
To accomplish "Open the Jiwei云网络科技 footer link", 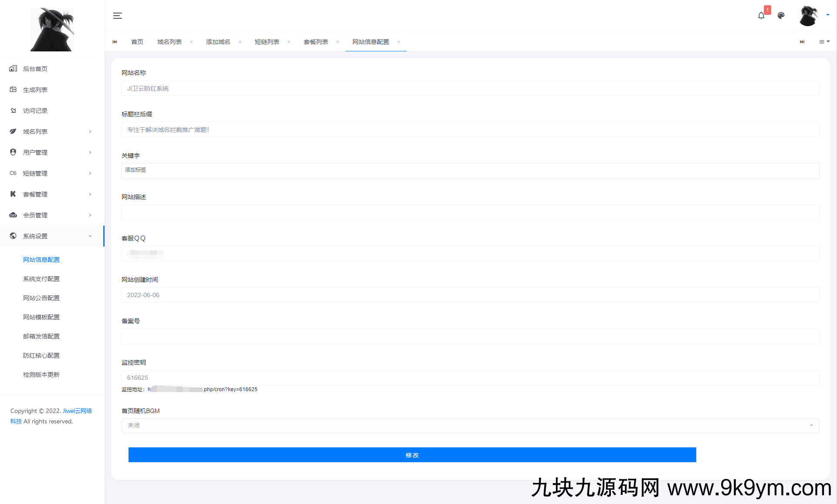I will (77, 411).
